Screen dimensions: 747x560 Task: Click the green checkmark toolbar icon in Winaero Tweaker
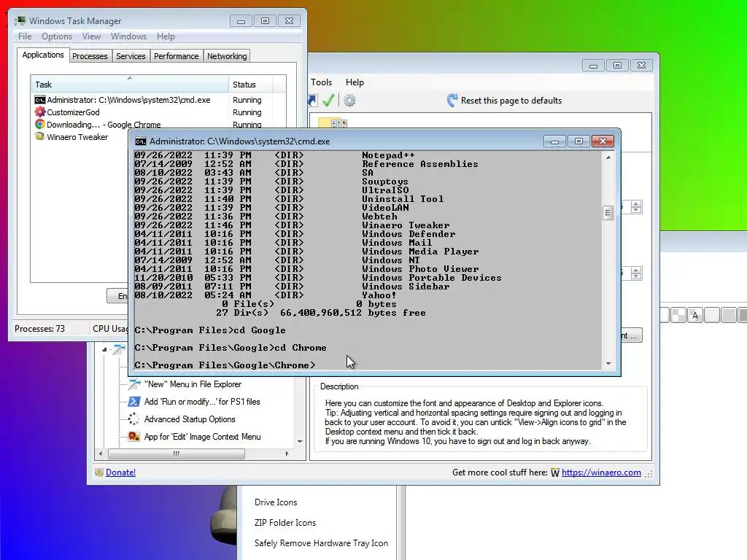(x=328, y=101)
